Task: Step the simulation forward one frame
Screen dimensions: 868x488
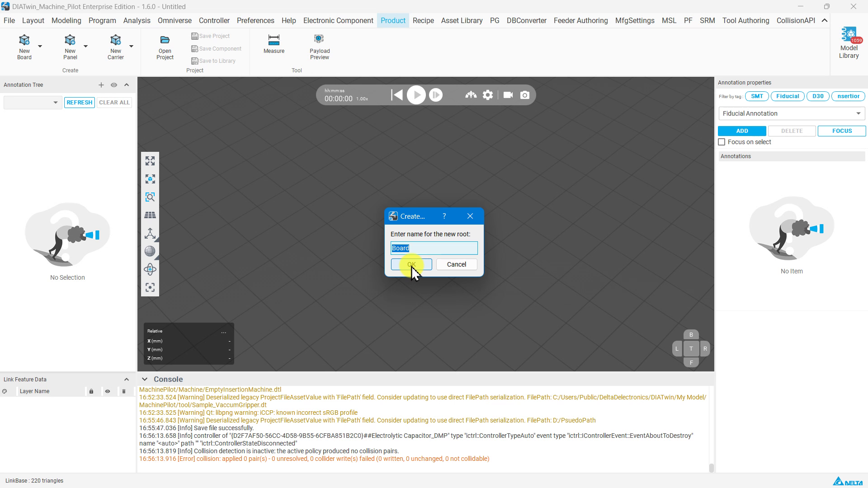Action: [x=436, y=95]
